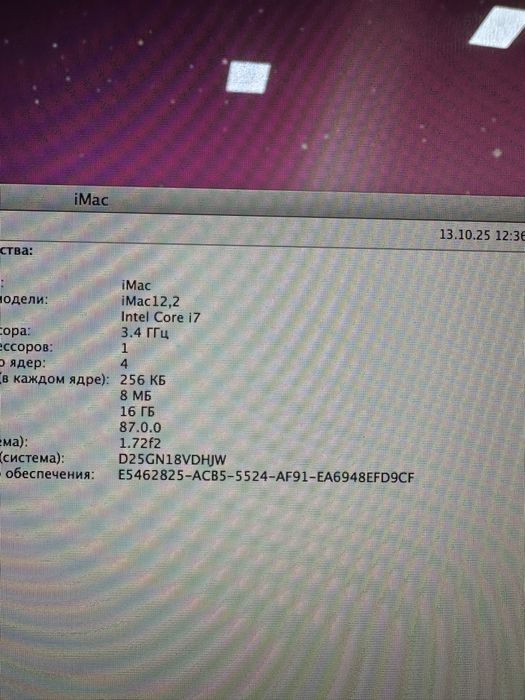Select the L2 cache value 256 КБ
The image size is (525, 700).
142,380
